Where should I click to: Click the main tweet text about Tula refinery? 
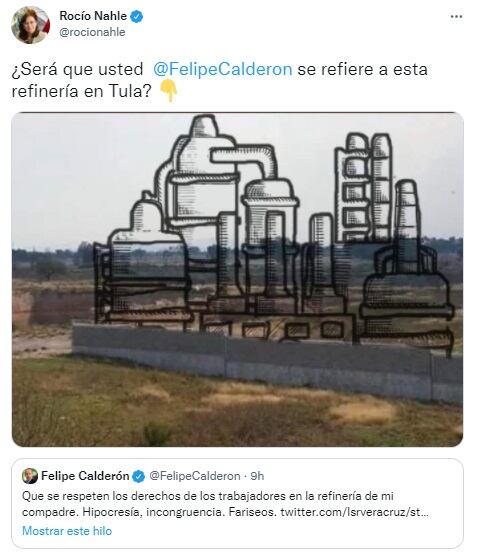tap(220, 80)
